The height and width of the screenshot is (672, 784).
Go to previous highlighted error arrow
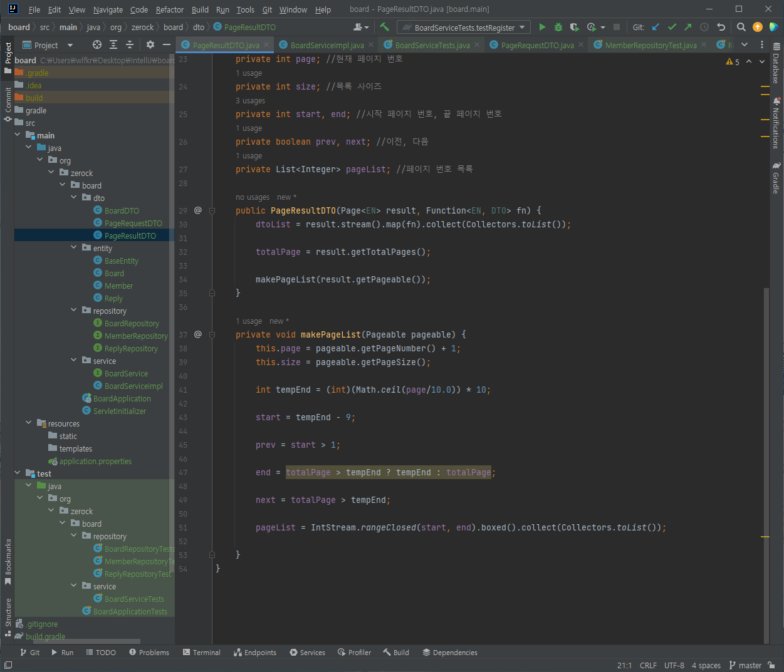point(749,61)
